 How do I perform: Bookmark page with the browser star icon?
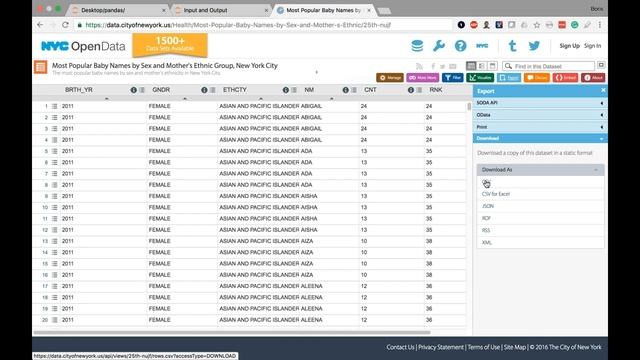(x=537, y=25)
